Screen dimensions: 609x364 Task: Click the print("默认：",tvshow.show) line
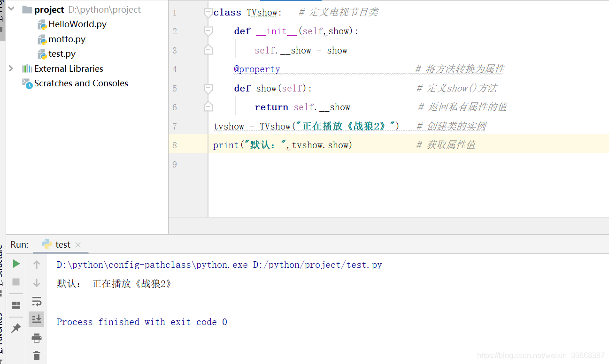tap(283, 145)
